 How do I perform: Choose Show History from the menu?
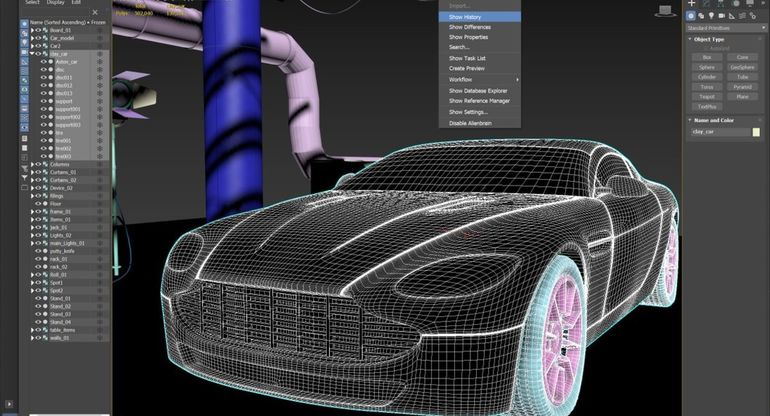point(465,17)
